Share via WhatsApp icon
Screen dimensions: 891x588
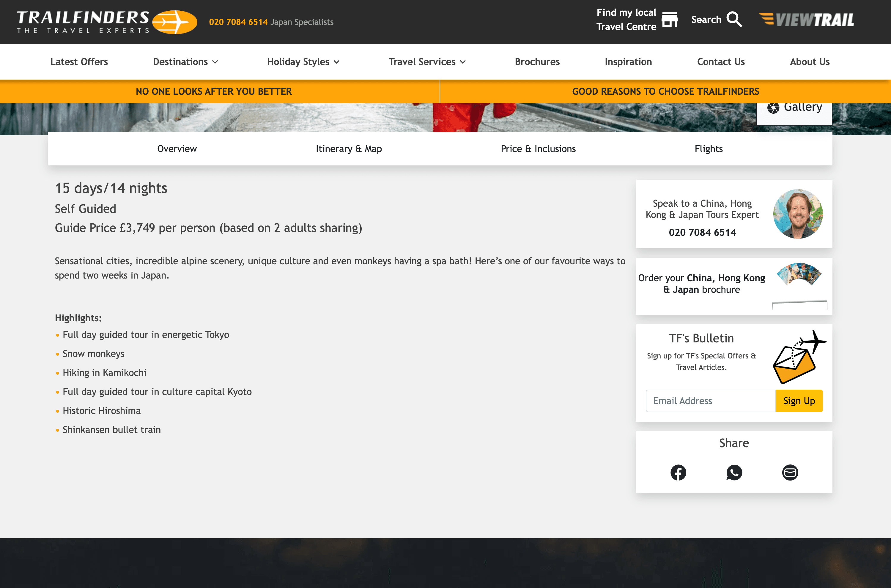734,472
